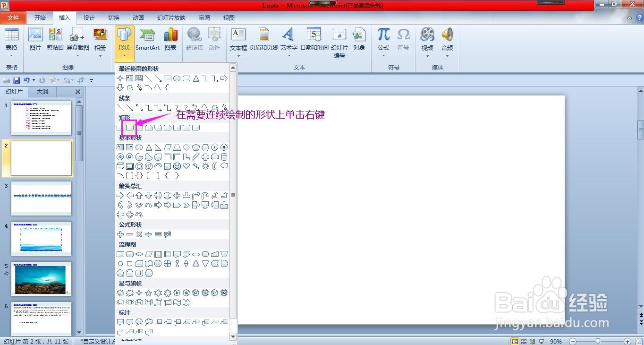Switch to the 设计 ribbon tab

click(89, 17)
